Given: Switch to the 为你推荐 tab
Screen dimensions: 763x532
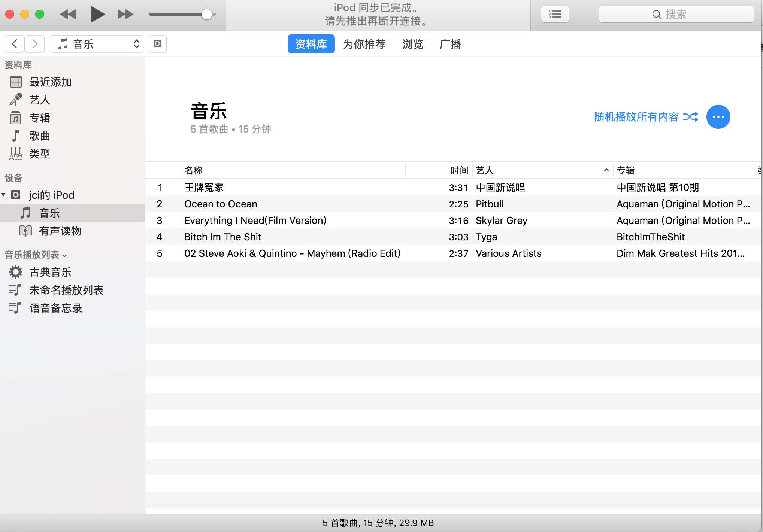Looking at the screenshot, I should tap(364, 44).
